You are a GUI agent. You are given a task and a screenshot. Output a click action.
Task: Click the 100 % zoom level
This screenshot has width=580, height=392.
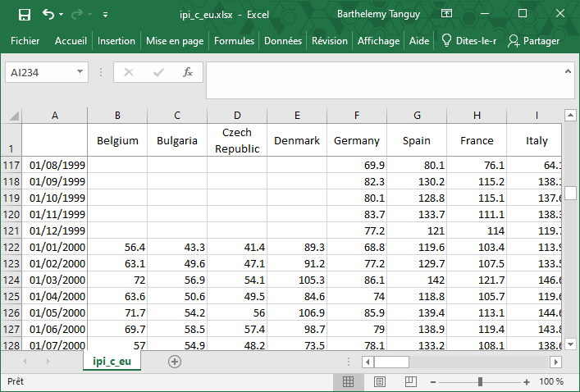[551, 381]
